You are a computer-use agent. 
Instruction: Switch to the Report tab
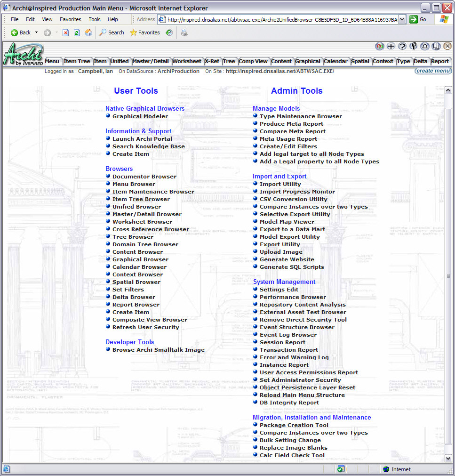coord(440,61)
